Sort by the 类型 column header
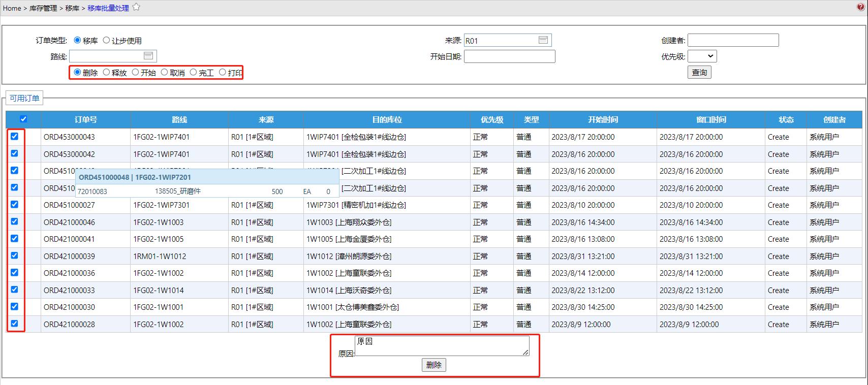 click(x=531, y=120)
